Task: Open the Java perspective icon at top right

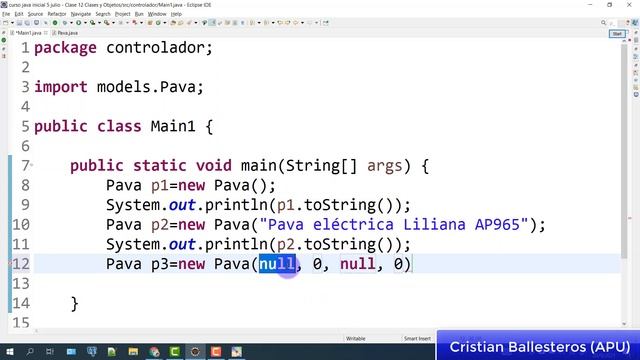Action: click(x=635, y=23)
